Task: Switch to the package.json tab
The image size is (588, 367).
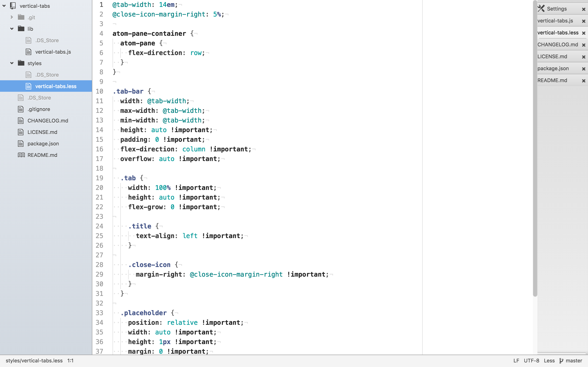Action: coord(553,68)
